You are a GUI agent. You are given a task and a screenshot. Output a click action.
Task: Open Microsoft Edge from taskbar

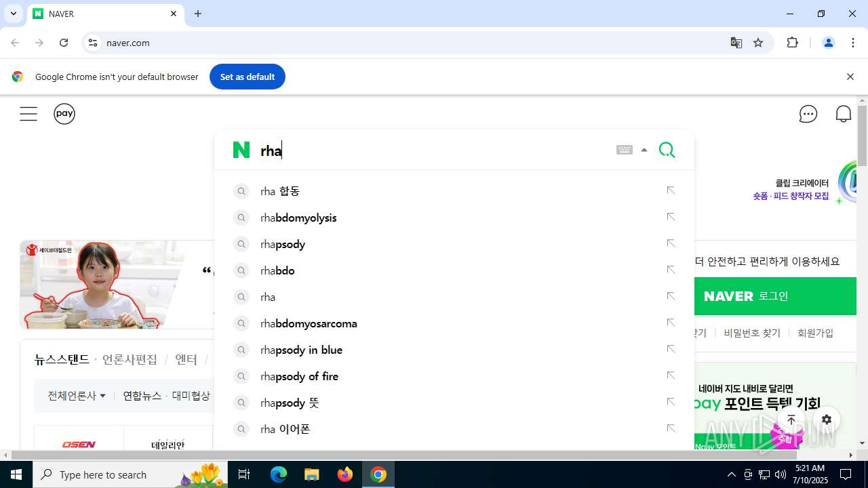click(x=279, y=474)
